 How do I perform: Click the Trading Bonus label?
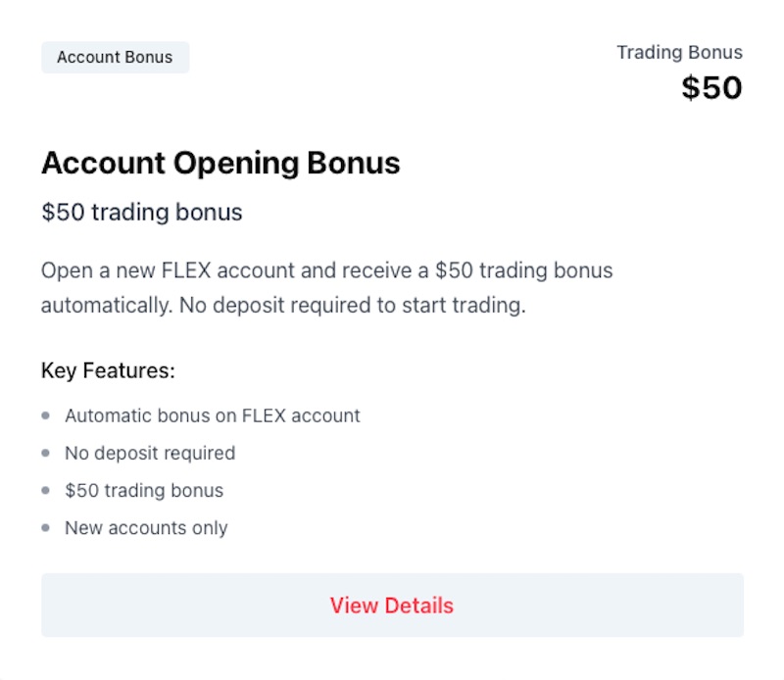[679, 52]
